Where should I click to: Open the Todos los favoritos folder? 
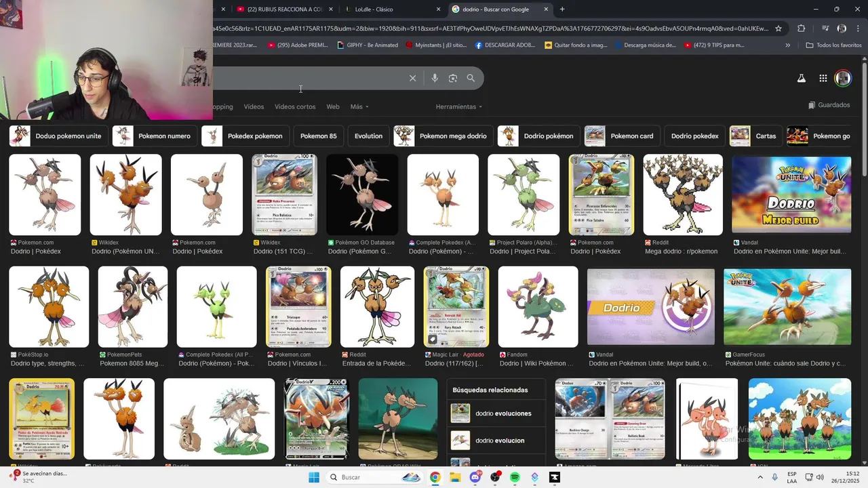tap(833, 45)
